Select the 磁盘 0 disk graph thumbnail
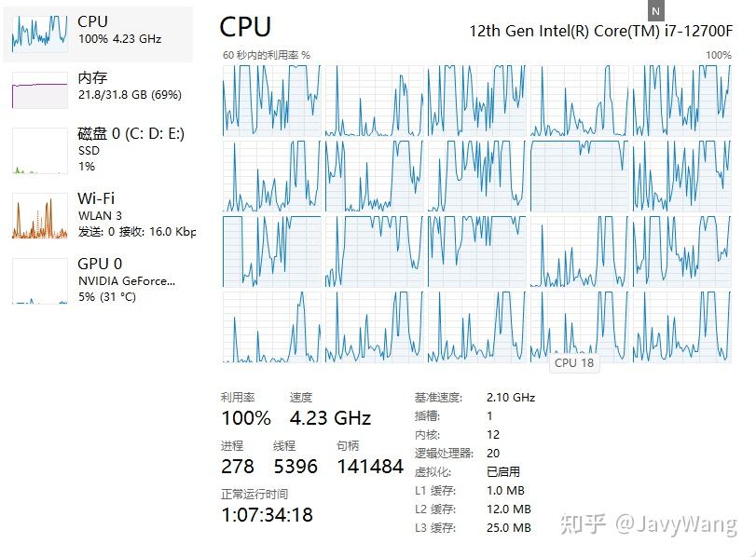This screenshot has height=557, width=756. [39, 150]
